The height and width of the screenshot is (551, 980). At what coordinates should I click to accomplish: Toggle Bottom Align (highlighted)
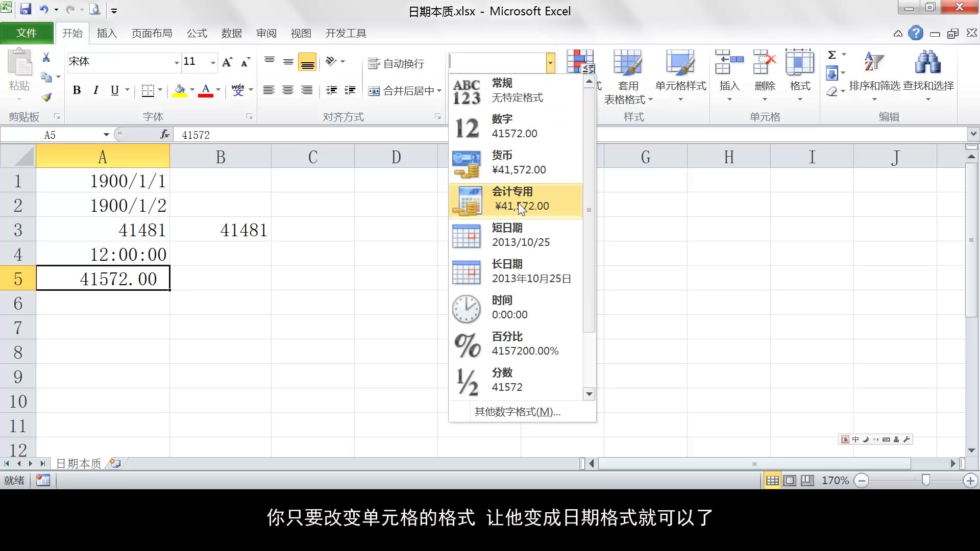click(307, 62)
